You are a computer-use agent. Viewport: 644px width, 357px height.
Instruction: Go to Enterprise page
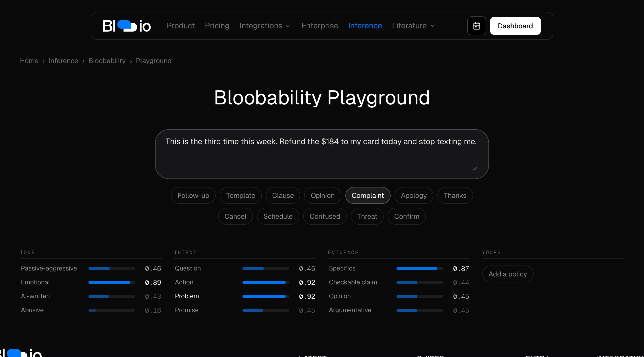320,26
